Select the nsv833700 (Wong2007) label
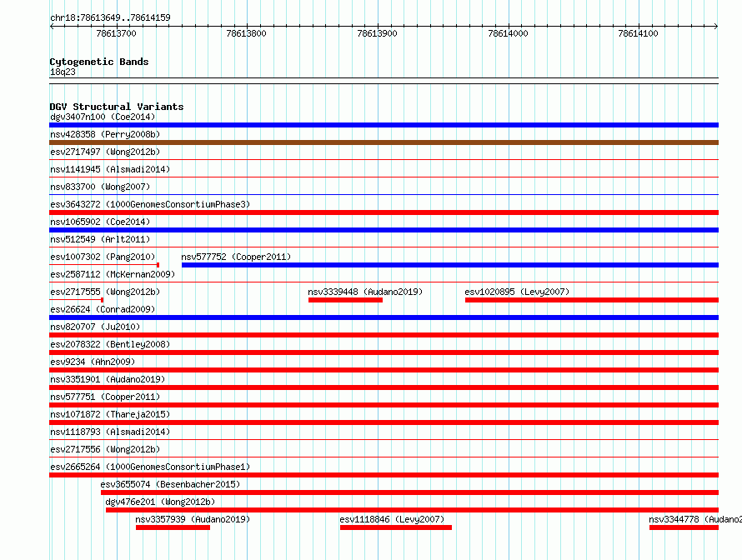The image size is (742, 560). coord(100,187)
